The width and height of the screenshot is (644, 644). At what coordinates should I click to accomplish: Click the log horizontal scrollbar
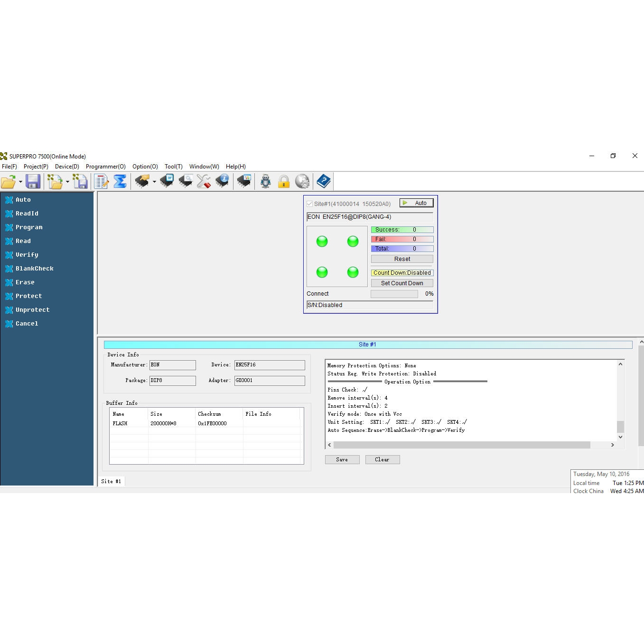click(461, 445)
